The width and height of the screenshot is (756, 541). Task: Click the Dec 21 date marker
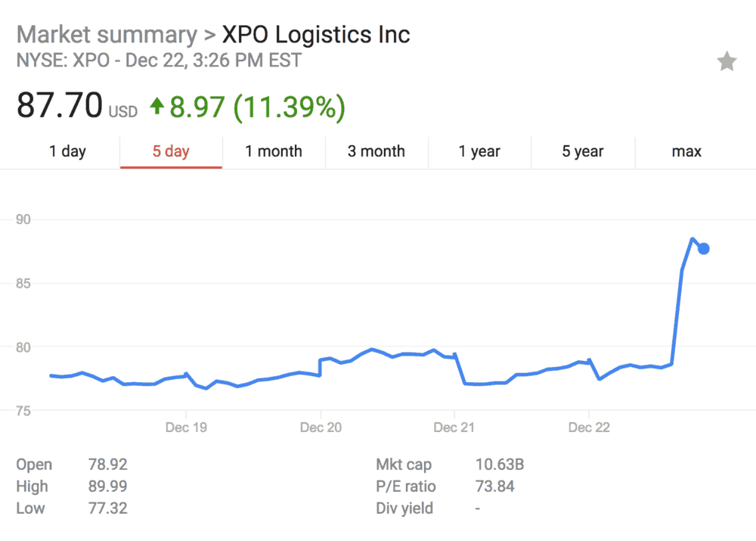pos(454,428)
